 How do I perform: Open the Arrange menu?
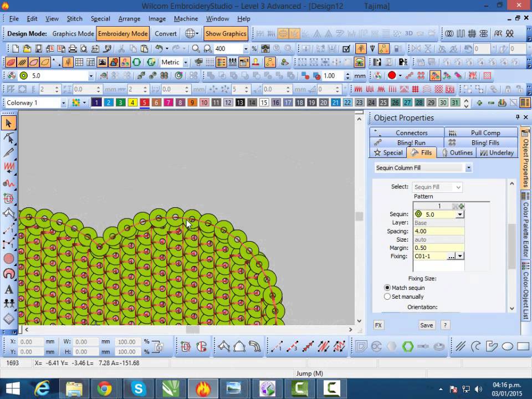click(x=129, y=19)
